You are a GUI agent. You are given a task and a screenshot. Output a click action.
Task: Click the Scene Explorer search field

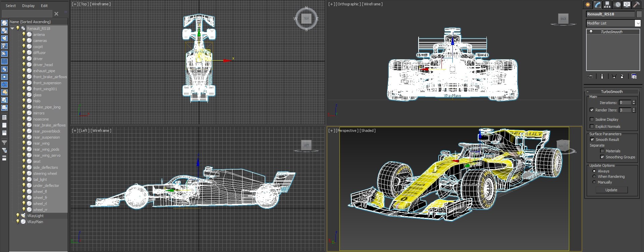pos(27,14)
